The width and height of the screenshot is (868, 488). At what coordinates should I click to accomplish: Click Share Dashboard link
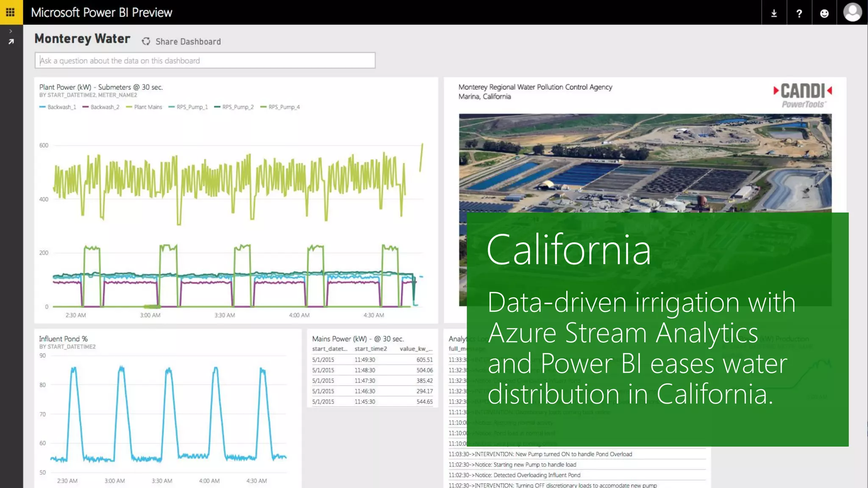point(188,42)
